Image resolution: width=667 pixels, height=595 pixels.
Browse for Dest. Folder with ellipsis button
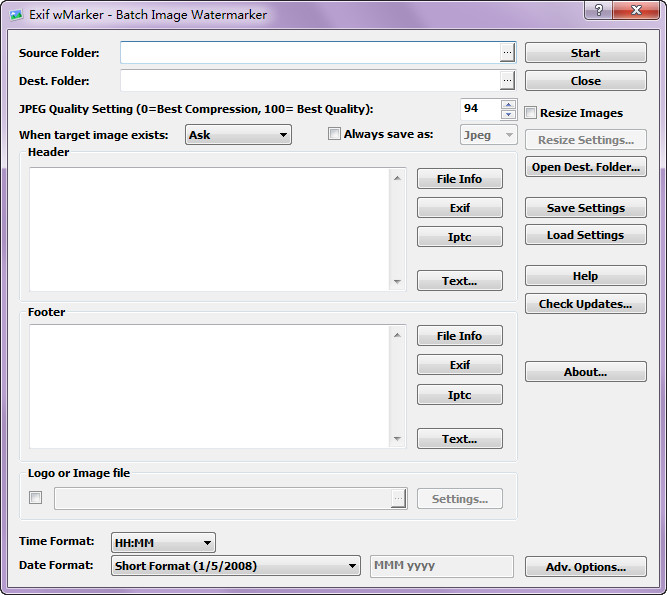click(507, 80)
